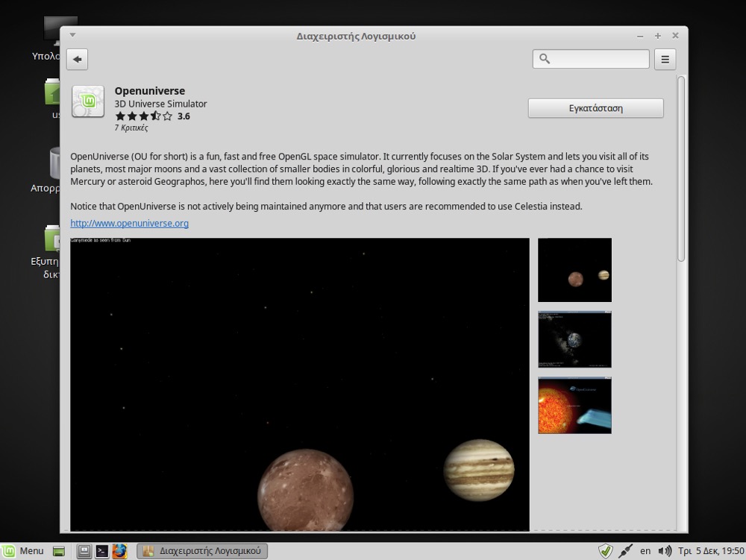Minimize the Διαχειριστής Λογισμικού window
The height and width of the screenshot is (560, 746).
pyautogui.click(x=640, y=36)
